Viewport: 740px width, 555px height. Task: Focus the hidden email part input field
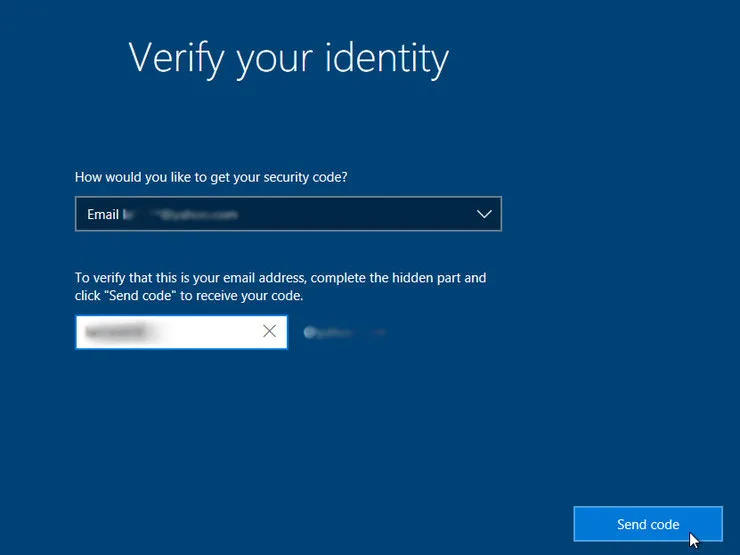coord(181,332)
